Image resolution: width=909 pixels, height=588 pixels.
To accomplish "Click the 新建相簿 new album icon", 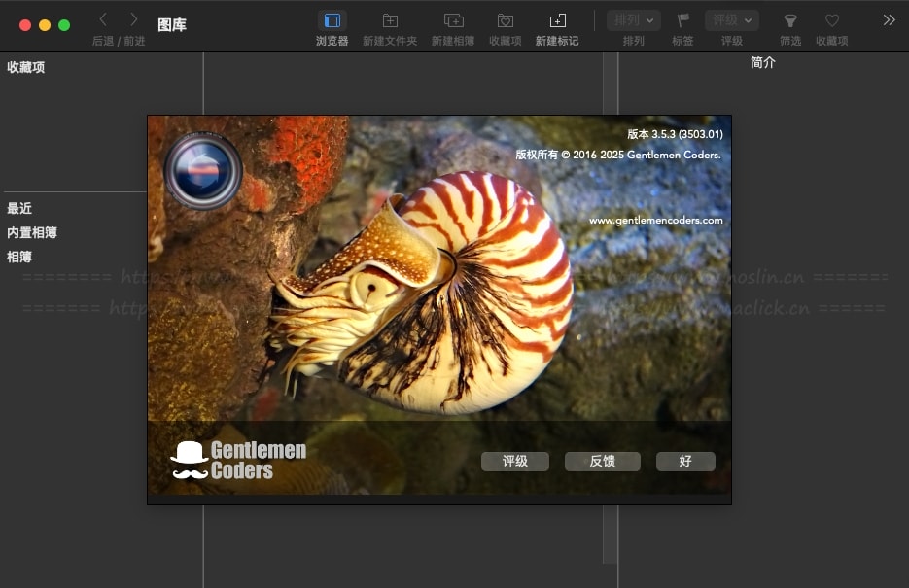I will tap(453, 20).
